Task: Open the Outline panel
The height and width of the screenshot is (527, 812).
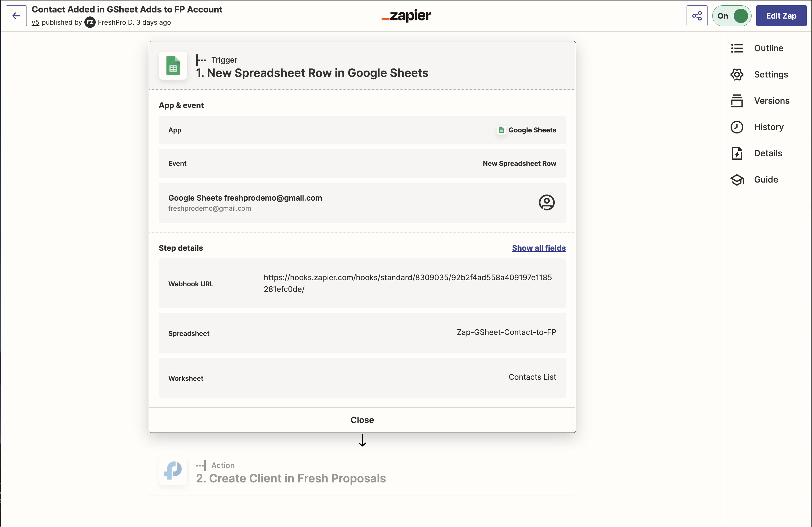Action: coord(768,48)
